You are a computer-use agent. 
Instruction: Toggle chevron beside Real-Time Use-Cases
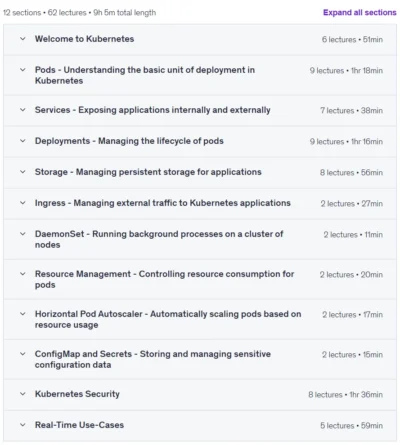(x=23, y=425)
